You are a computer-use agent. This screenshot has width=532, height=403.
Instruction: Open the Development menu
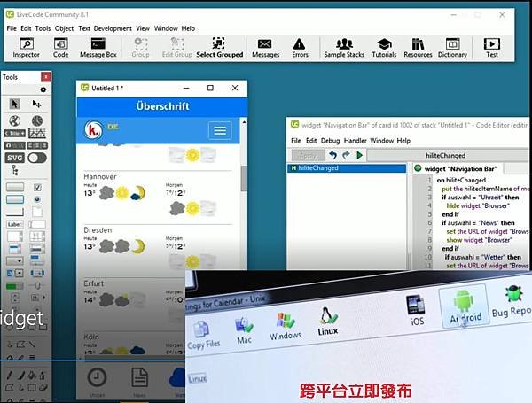point(113,28)
